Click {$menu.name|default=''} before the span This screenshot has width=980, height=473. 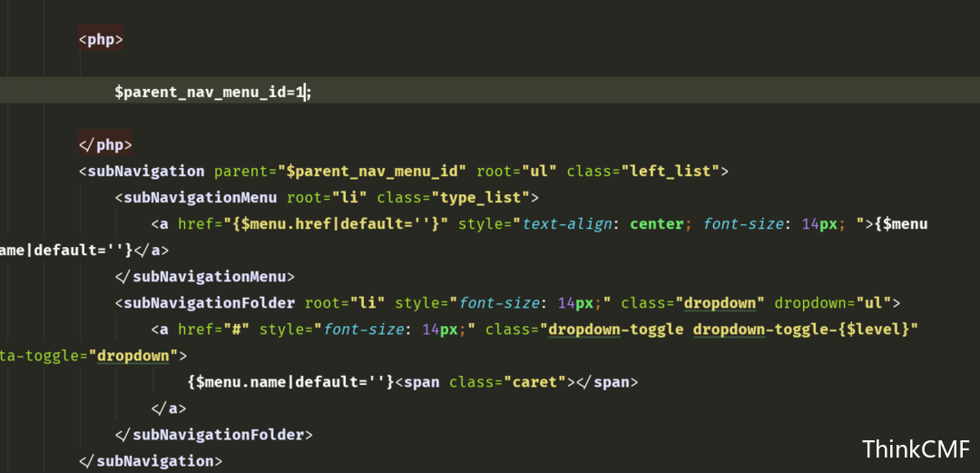(290, 381)
